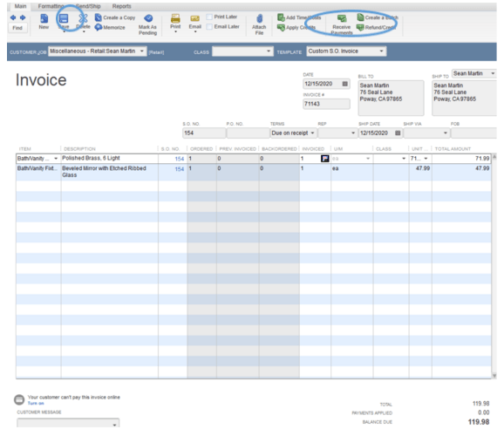
Task: Click the FOB field
Action: pos(473,133)
